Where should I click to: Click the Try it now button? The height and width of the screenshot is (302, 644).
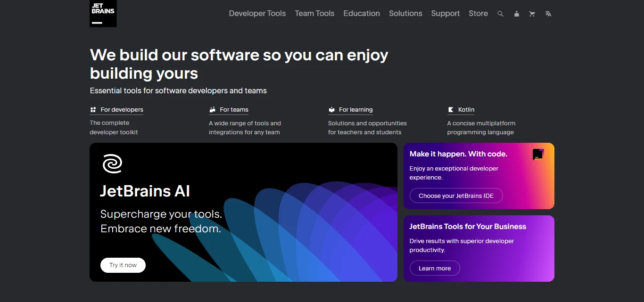(x=123, y=265)
